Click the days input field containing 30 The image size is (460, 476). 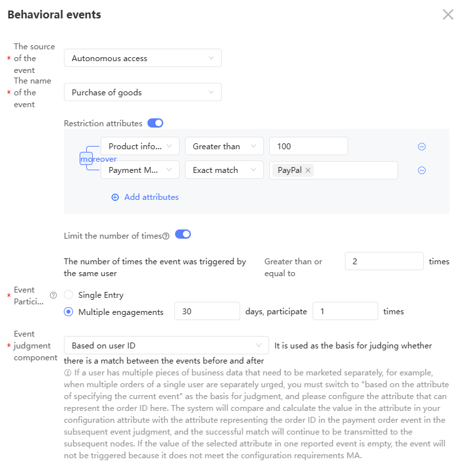[x=207, y=311]
